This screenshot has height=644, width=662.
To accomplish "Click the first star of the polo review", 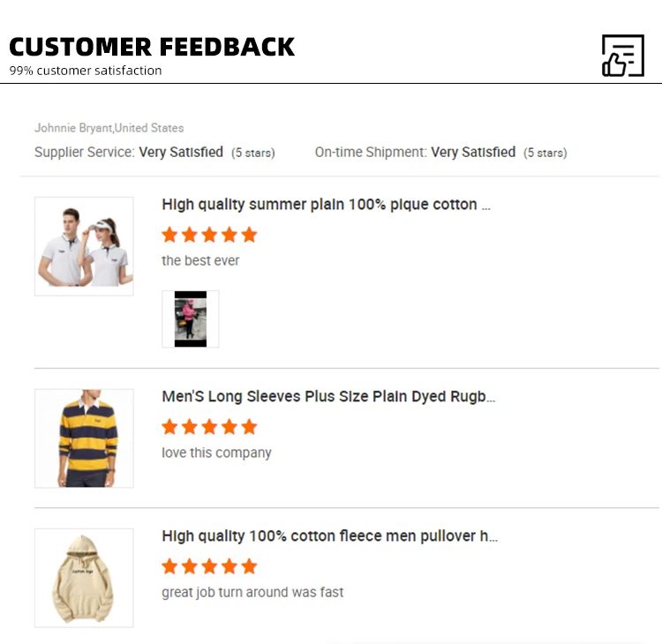I will tap(169, 235).
